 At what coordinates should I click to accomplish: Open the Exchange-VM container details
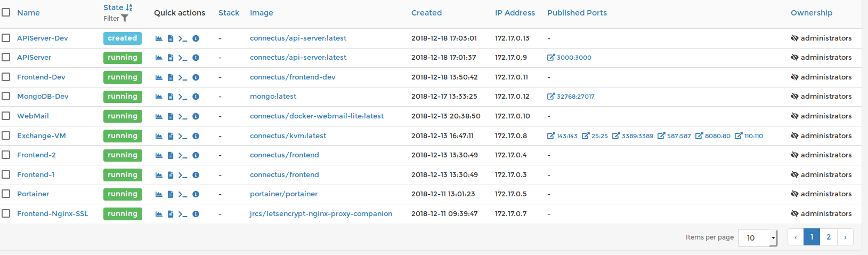(x=42, y=136)
